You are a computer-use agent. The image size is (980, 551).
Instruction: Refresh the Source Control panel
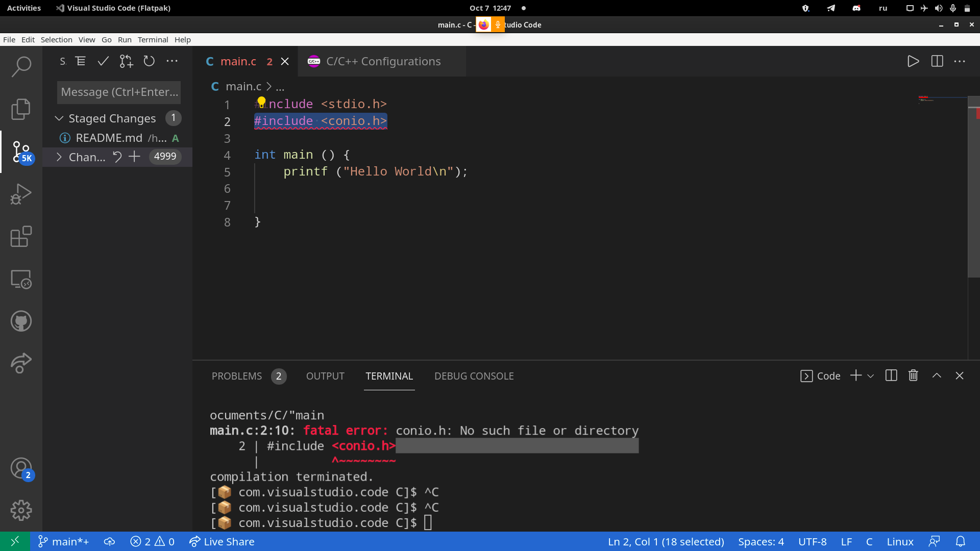point(149,61)
